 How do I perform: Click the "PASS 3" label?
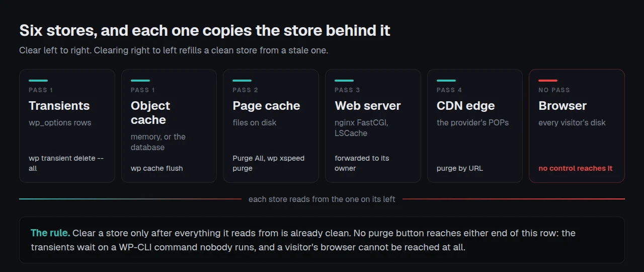click(348, 90)
